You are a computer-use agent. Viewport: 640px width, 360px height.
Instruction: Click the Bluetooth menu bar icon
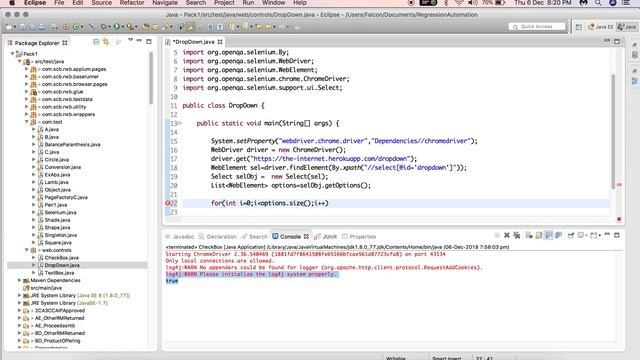click(446, 3)
